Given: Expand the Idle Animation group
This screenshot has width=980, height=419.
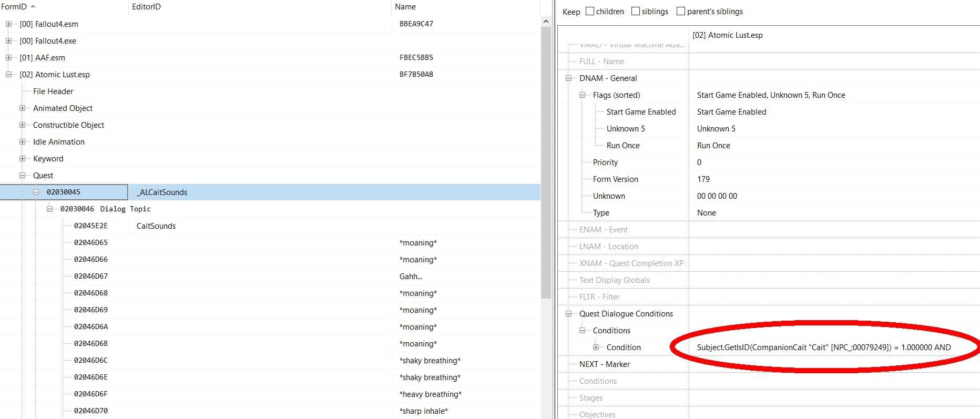Looking at the screenshot, I should click(22, 142).
